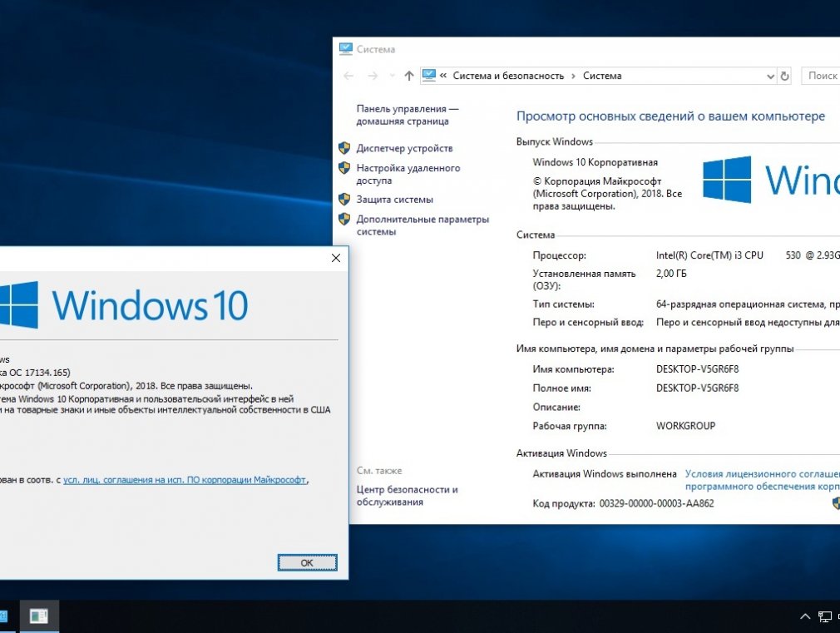Open Microsoft license agreement link in dialog
The width and height of the screenshot is (840, 633).
[x=185, y=480]
